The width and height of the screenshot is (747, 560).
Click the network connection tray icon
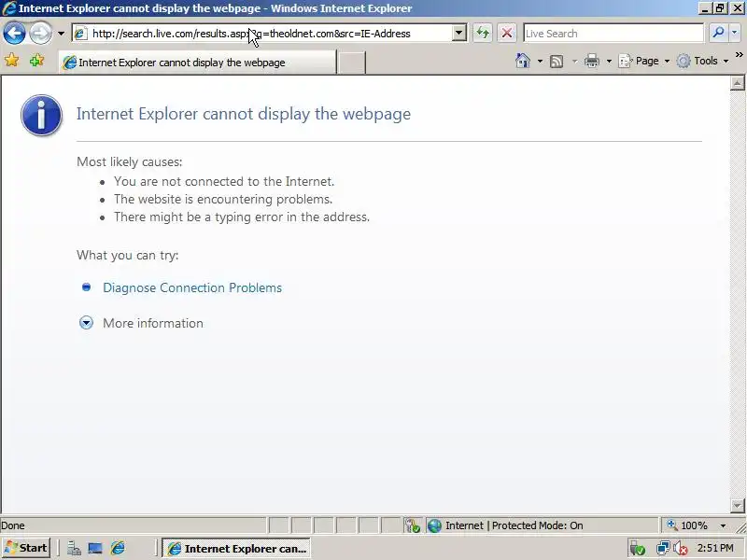[x=663, y=548]
